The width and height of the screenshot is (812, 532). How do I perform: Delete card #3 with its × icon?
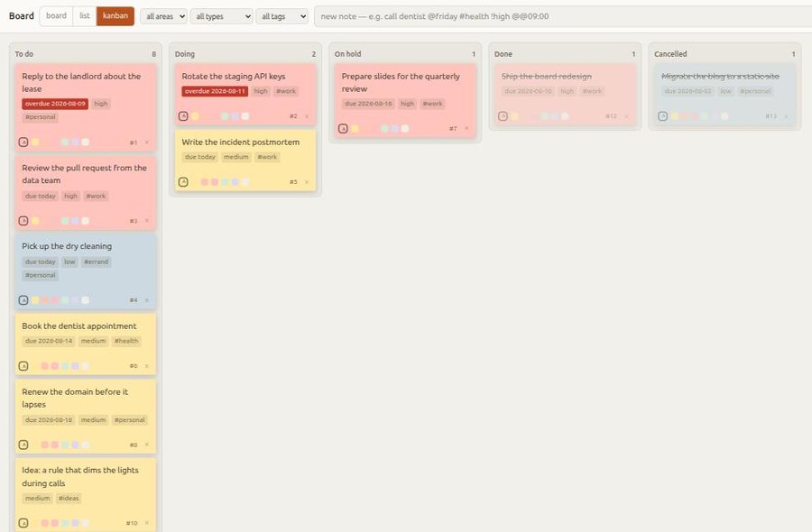coord(146,220)
